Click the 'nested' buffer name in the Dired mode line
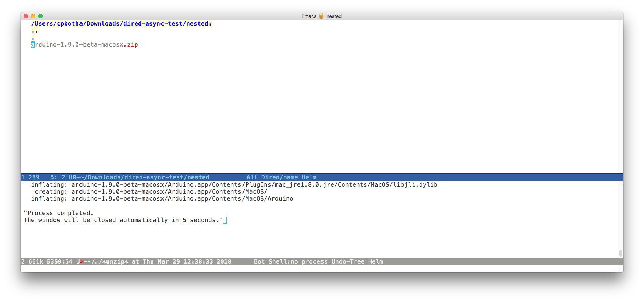The image size is (644, 302). [x=198, y=177]
